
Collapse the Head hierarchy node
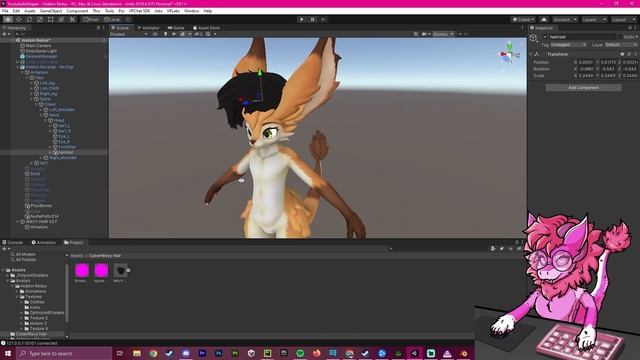[45, 120]
